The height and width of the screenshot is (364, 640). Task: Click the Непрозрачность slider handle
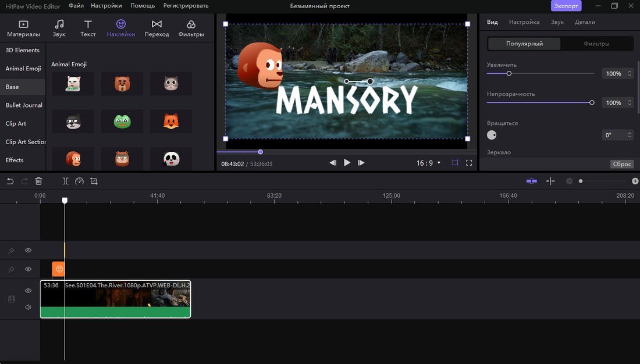point(592,103)
